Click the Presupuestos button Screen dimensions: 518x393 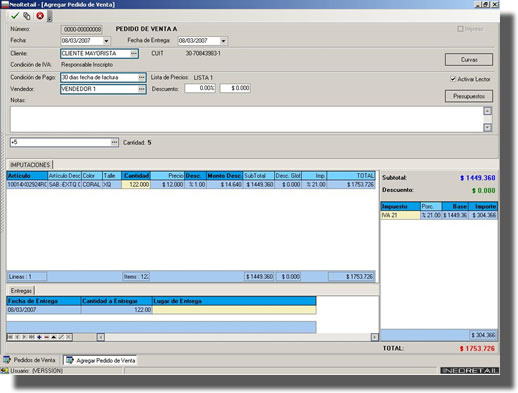tap(469, 96)
